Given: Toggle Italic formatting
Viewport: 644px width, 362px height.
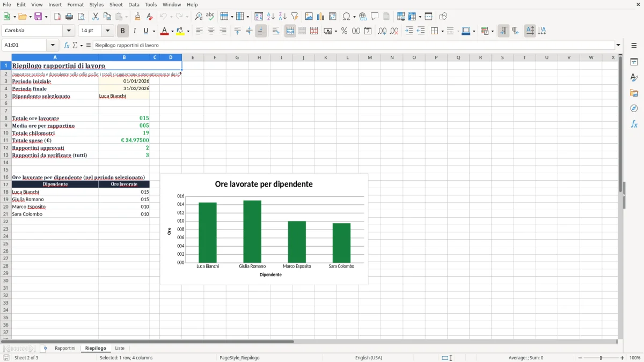Looking at the screenshot, I should (x=135, y=31).
